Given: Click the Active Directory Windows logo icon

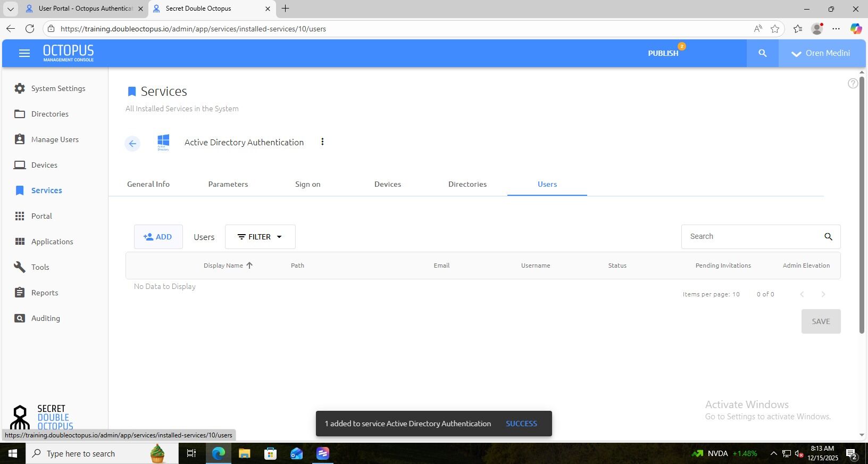Looking at the screenshot, I should 163,142.
